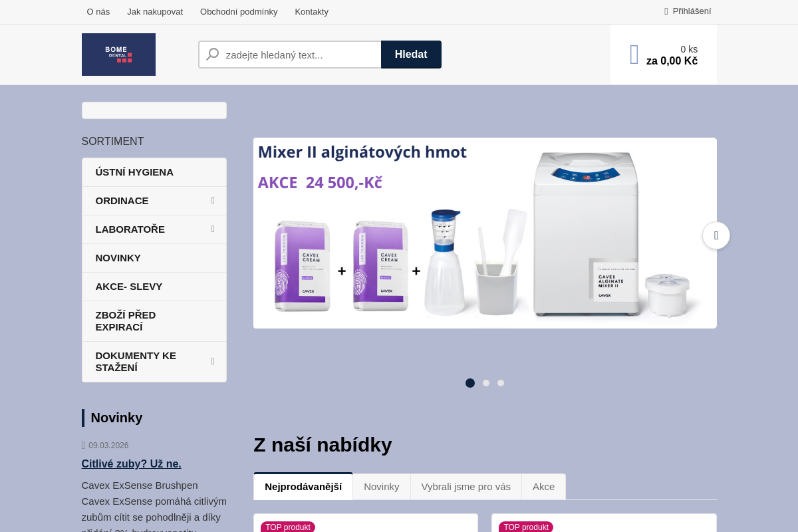Open LABORATOŘE category
Screen dimensions: 798x532
point(154,229)
